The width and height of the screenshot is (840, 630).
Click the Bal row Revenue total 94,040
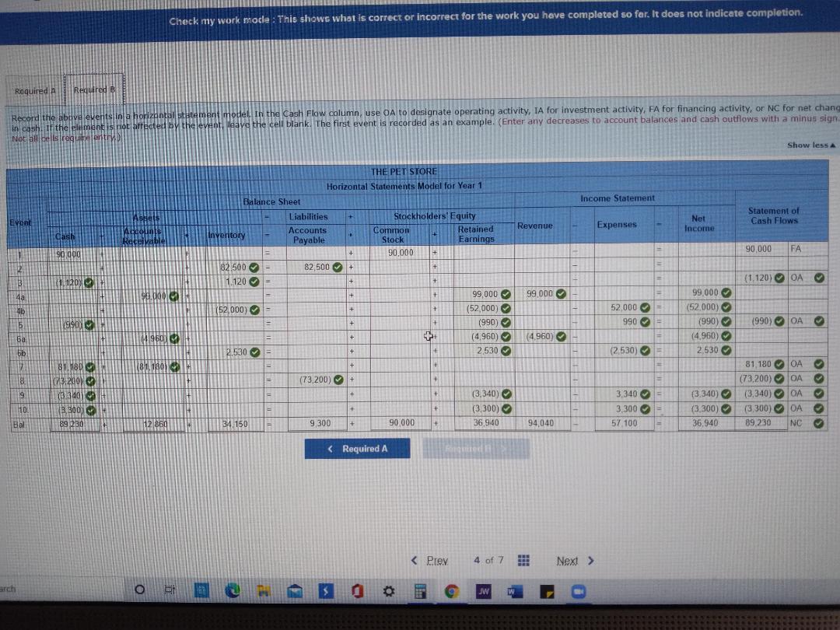click(541, 423)
